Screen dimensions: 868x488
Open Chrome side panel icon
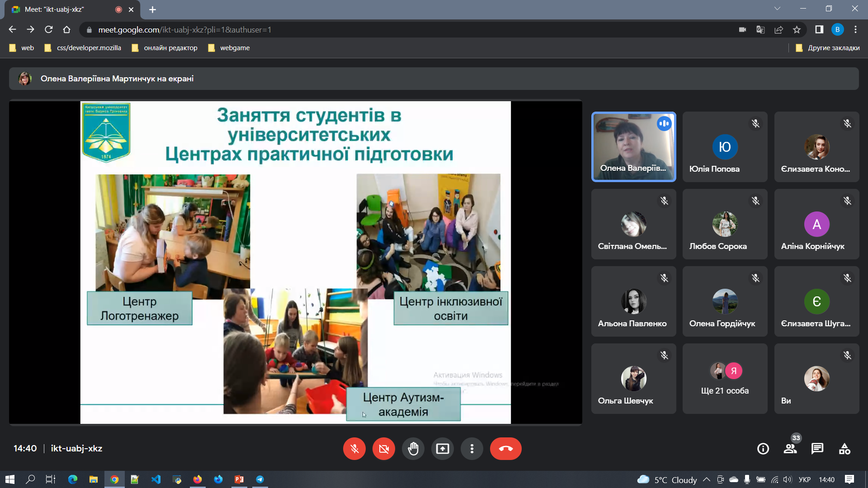click(819, 30)
